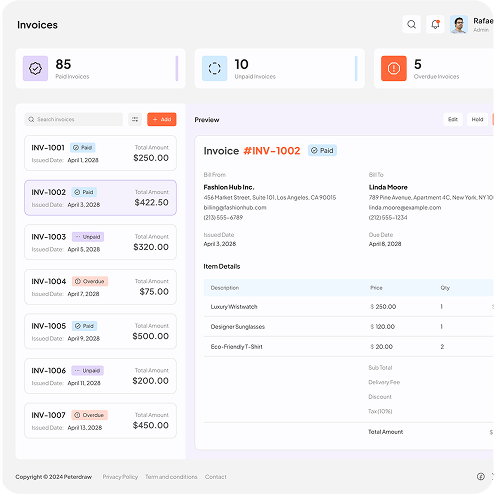Open the notifications bell
The image size is (494, 494).
click(x=435, y=24)
